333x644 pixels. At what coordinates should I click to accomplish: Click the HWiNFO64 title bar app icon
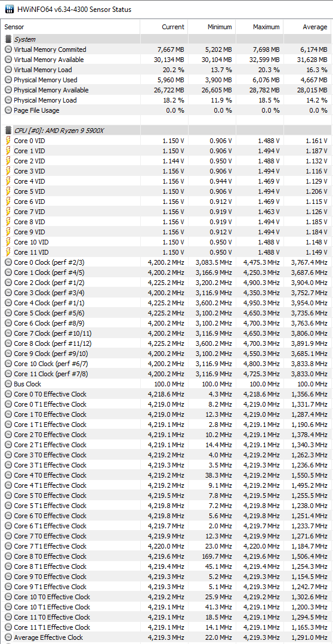click(x=8, y=9)
